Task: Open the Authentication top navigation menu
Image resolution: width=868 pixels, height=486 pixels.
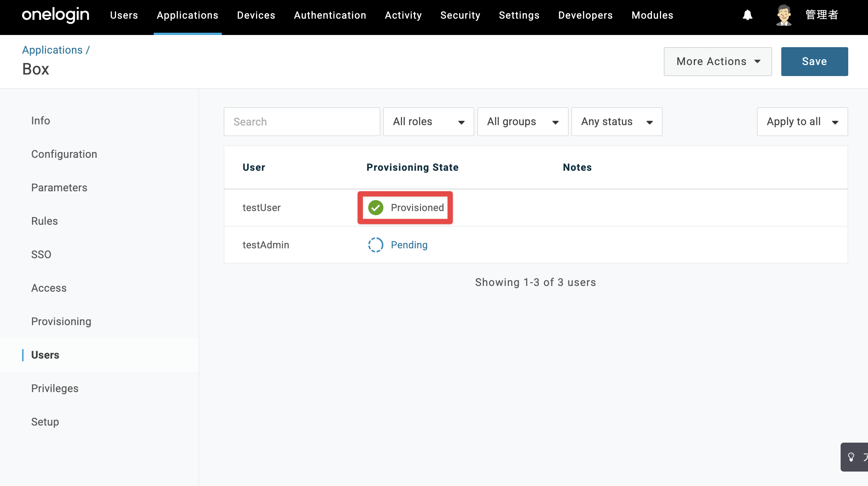Action: [x=330, y=15]
